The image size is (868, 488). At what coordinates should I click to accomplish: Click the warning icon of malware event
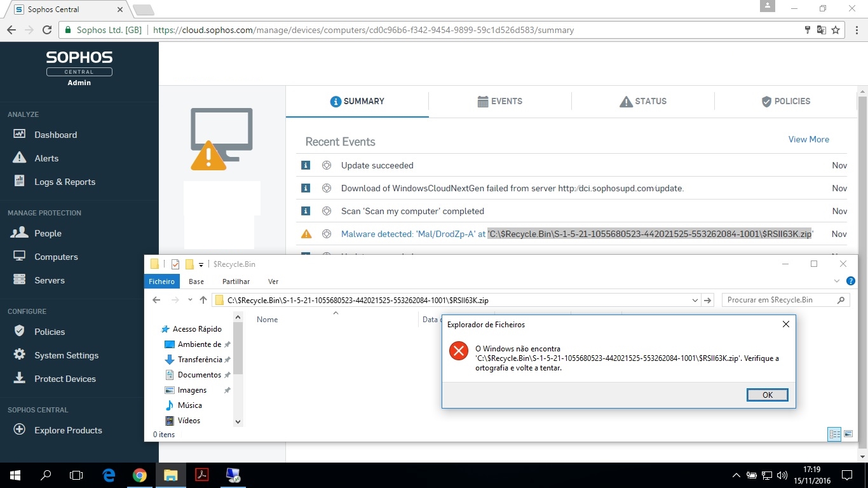306,234
